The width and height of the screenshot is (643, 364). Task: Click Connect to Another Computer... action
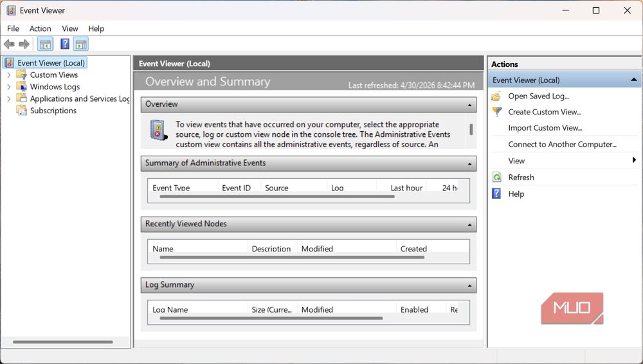pyautogui.click(x=562, y=145)
